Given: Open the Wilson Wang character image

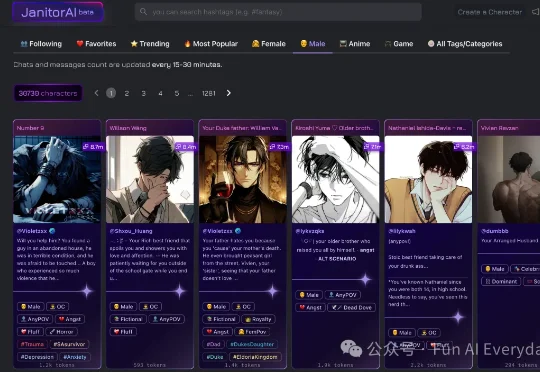Looking at the screenshot, I should point(150,179).
